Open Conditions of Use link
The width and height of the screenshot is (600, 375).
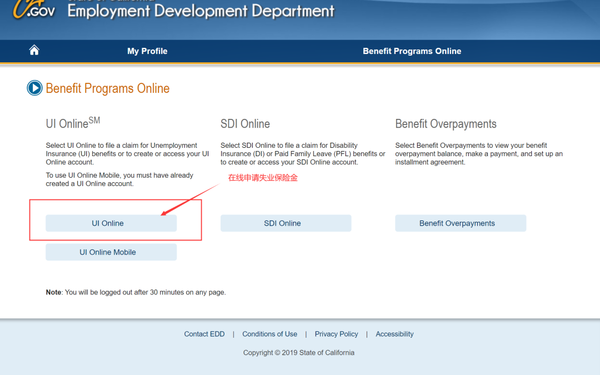click(269, 334)
